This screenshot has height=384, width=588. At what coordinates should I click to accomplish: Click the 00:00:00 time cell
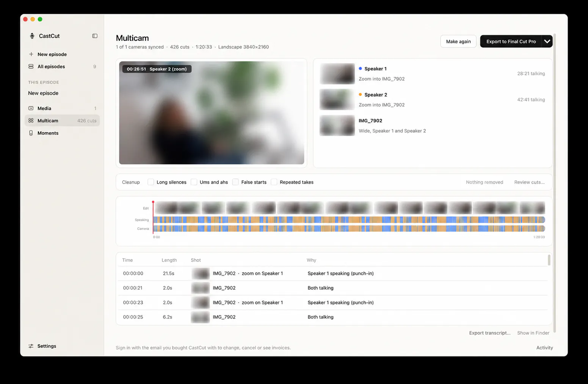tap(133, 273)
